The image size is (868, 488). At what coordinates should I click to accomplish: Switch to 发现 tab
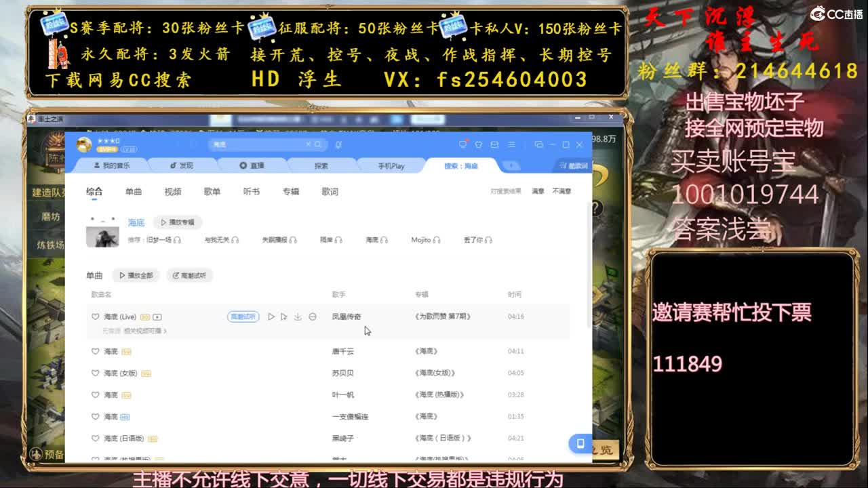pyautogui.click(x=181, y=165)
